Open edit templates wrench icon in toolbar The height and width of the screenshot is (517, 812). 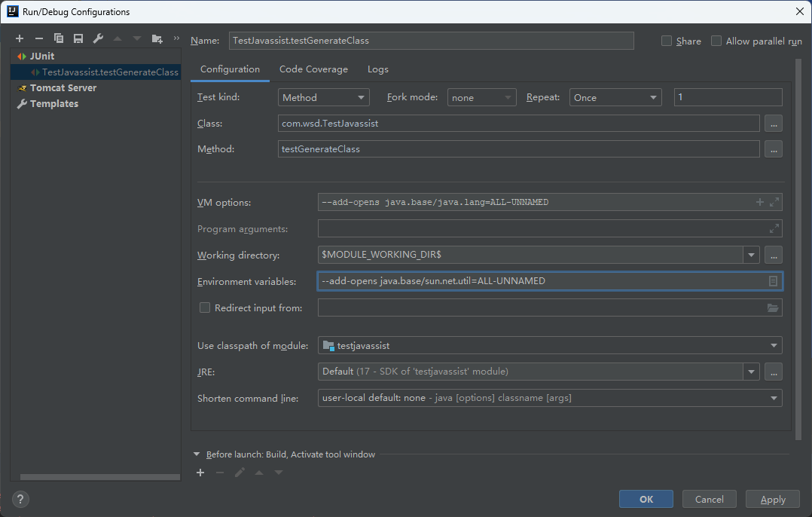98,38
